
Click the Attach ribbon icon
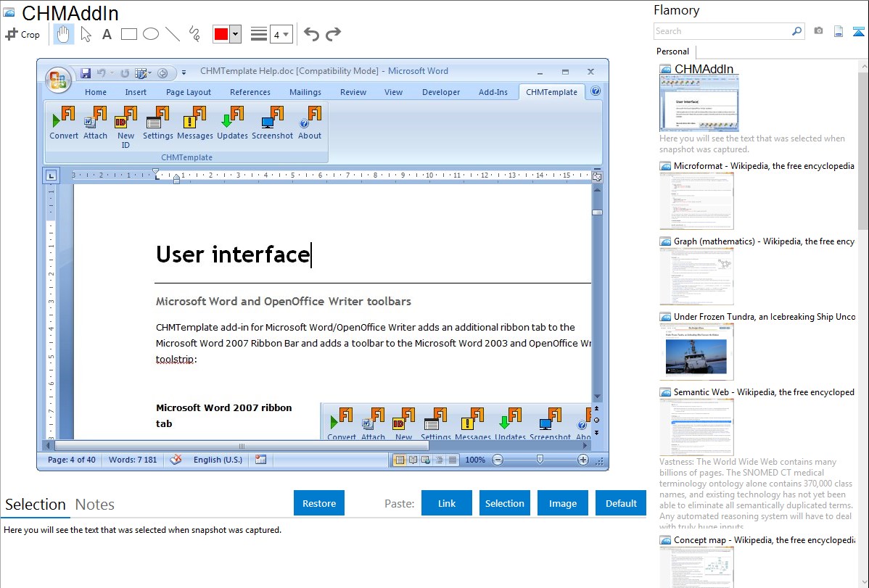pos(95,123)
